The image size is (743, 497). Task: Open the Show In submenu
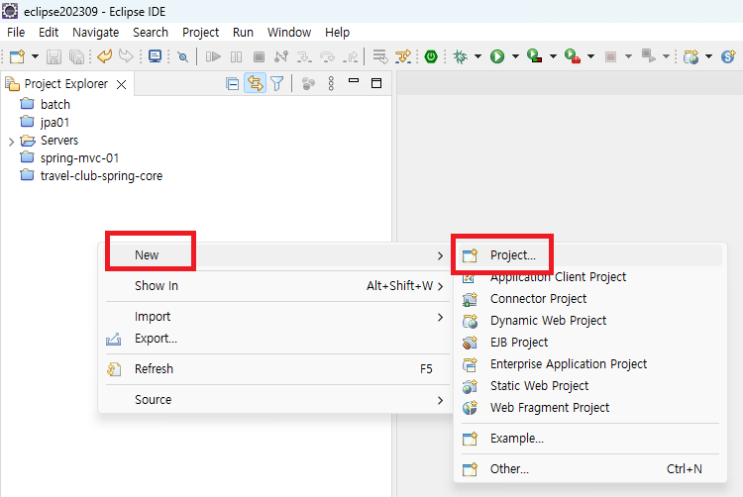point(276,286)
